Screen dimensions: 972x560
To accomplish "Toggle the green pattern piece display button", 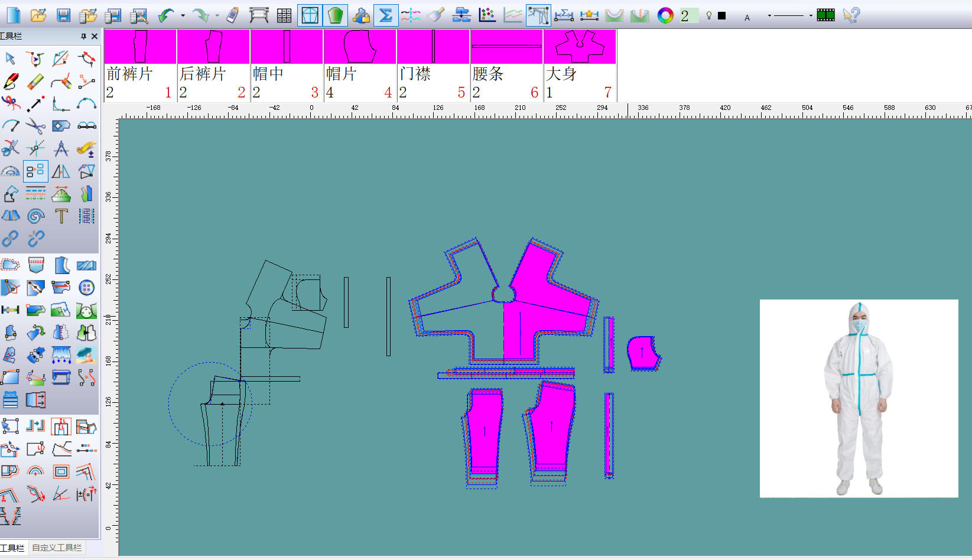I will tap(335, 15).
